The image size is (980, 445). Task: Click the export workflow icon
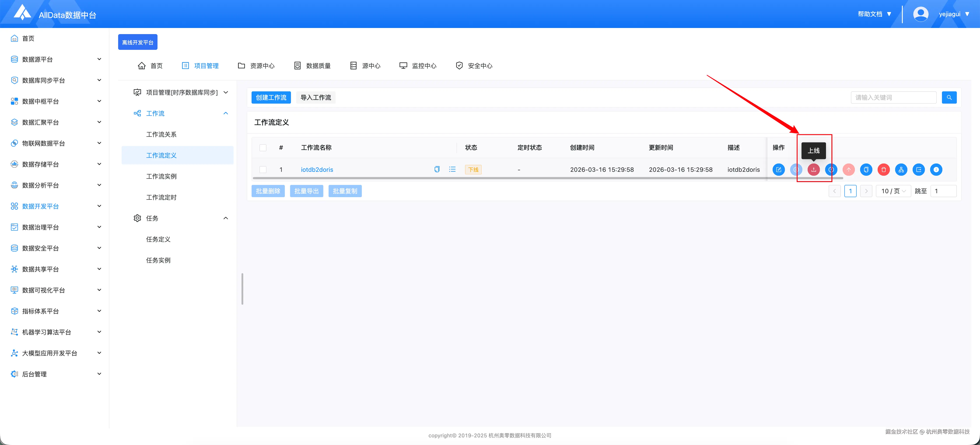coord(918,169)
